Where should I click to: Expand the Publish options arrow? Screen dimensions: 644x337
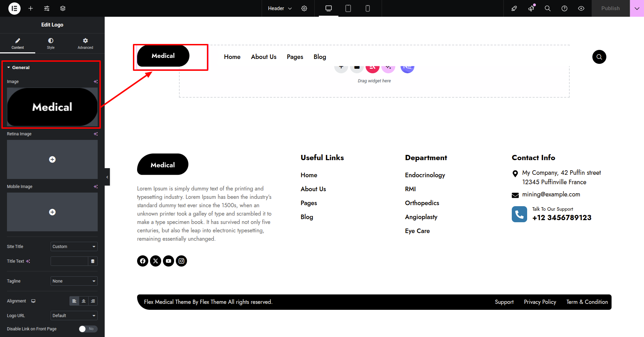coord(637,8)
